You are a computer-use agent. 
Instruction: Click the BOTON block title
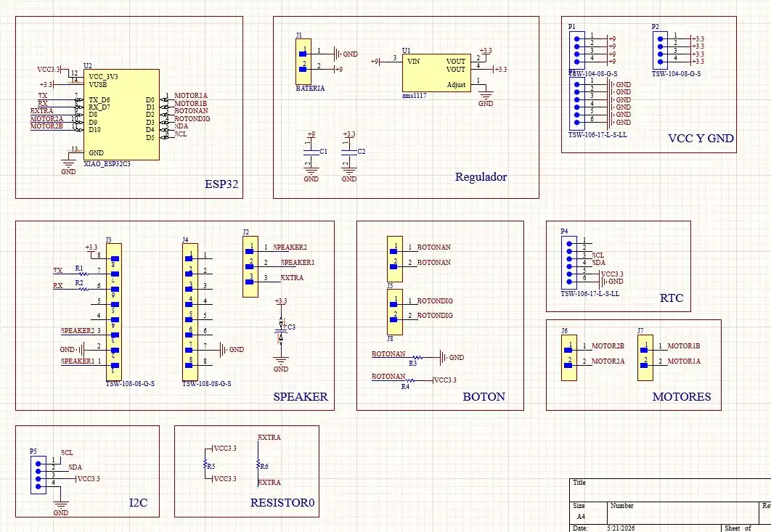[x=484, y=396]
